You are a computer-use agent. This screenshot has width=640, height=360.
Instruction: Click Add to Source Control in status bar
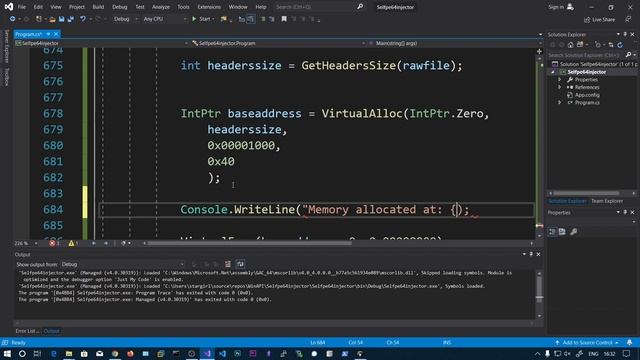[587, 342]
